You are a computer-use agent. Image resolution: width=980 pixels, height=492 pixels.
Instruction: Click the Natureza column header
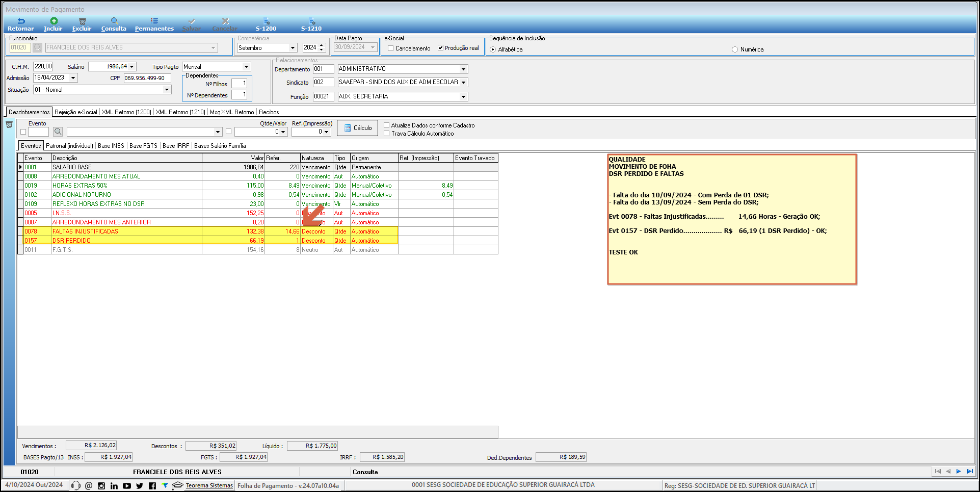pyautogui.click(x=316, y=158)
